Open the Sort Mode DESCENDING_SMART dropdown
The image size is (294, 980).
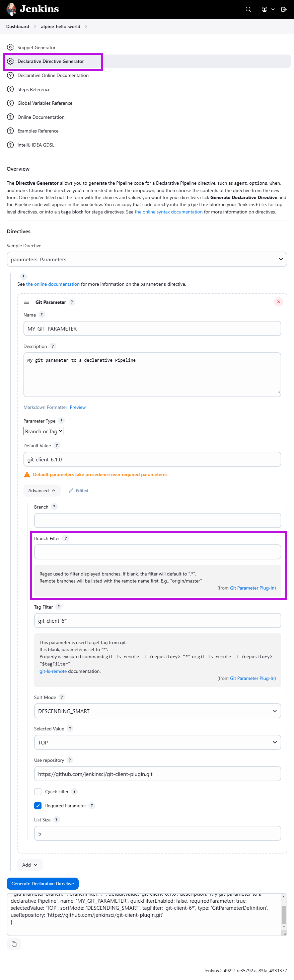(x=158, y=711)
